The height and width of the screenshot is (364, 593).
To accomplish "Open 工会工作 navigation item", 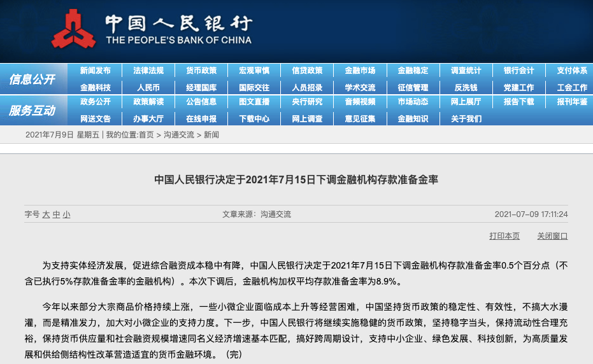I will click(572, 88).
